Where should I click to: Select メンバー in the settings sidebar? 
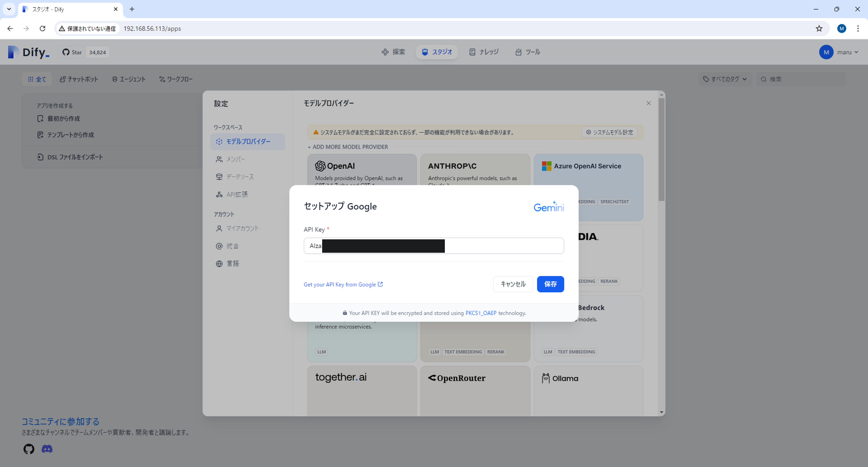236,159
